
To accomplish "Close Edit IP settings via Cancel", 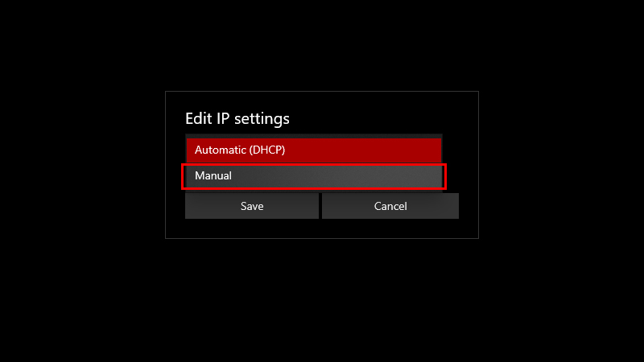I will (390, 206).
